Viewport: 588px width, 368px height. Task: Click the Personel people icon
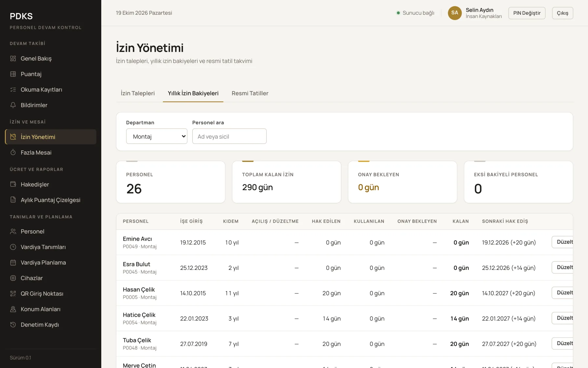point(13,231)
